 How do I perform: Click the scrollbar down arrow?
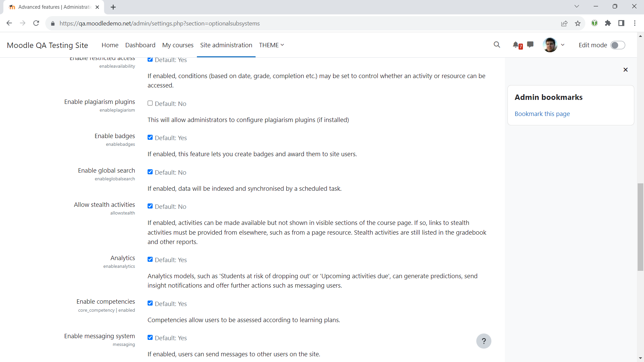(x=641, y=358)
